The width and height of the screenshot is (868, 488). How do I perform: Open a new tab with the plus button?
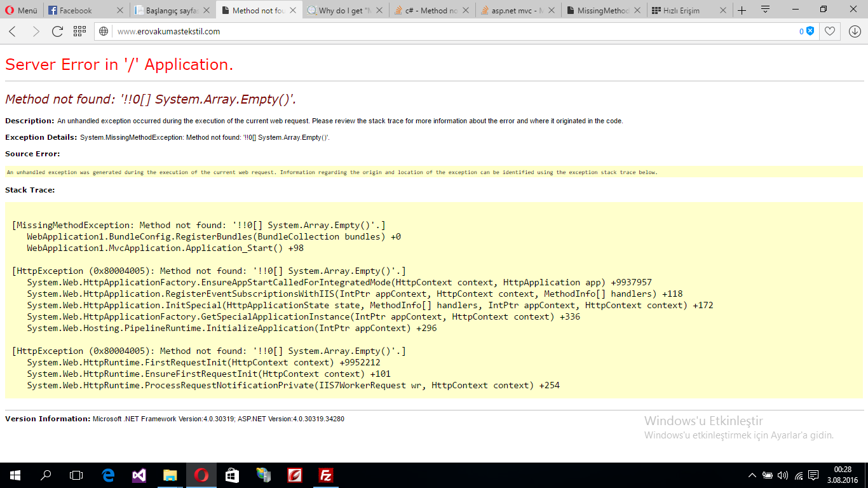[742, 10]
